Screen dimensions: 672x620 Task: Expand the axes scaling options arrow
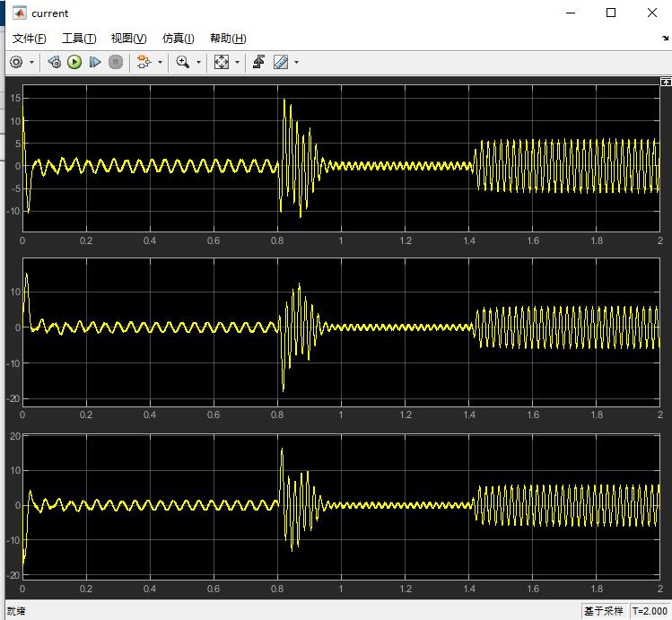237,62
